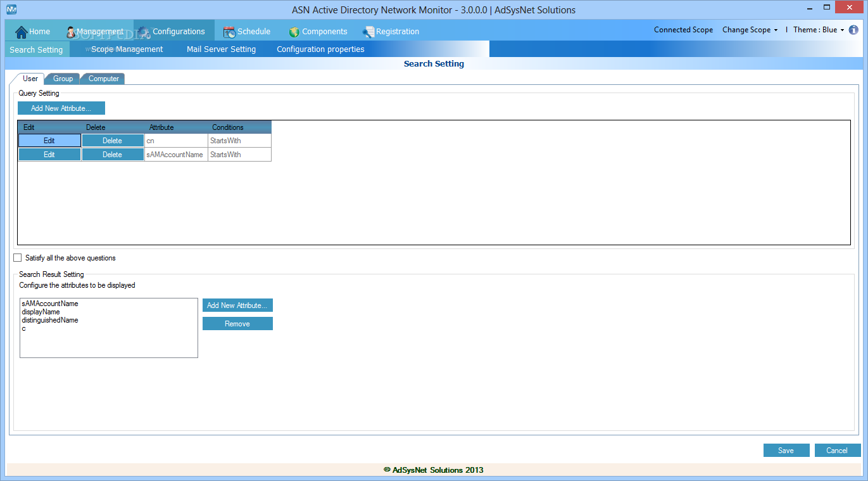The image size is (868, 481).
Task: Click Edit for the sAMAccountName row
Action: (49, 155)
